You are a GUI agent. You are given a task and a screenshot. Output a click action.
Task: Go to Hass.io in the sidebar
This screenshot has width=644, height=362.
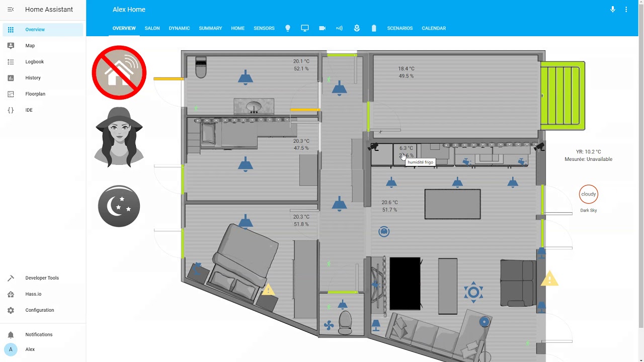point(34,294)
